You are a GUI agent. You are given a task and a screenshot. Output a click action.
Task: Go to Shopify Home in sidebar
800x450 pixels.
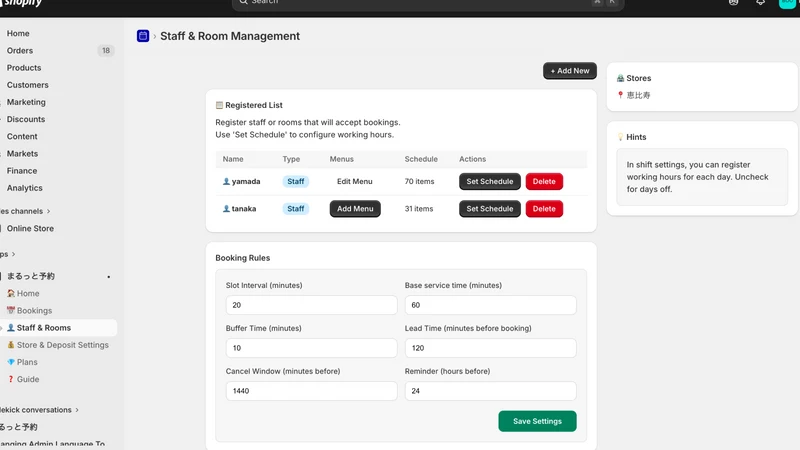click(x=18, y=33)
